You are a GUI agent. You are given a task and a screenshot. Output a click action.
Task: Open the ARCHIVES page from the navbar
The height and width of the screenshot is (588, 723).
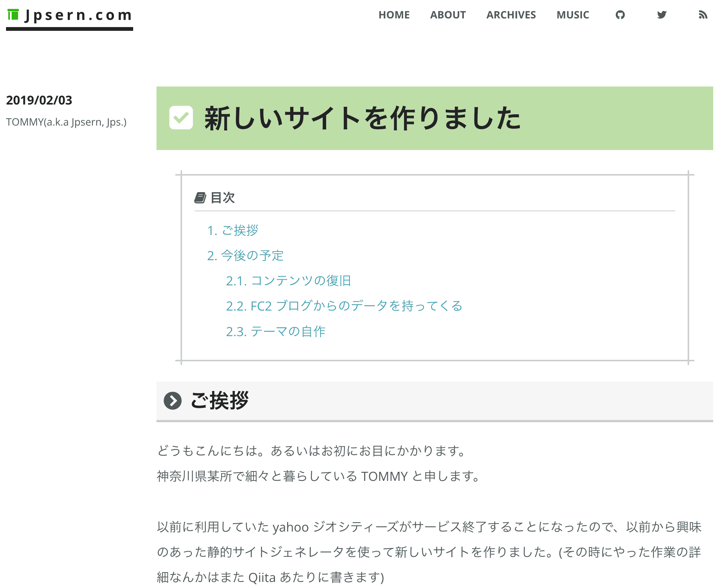tap(511, 15)
